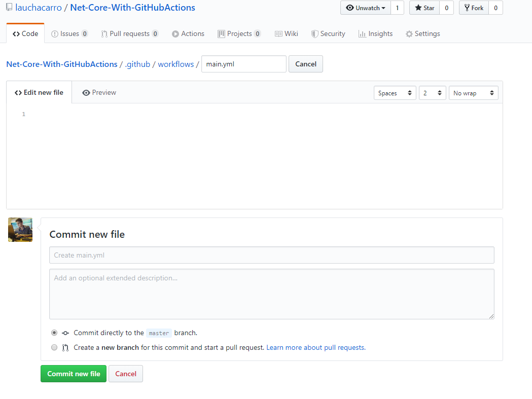The image size is (532, 399).
Task: Open the Actions tab
Action: click(188, 33)
